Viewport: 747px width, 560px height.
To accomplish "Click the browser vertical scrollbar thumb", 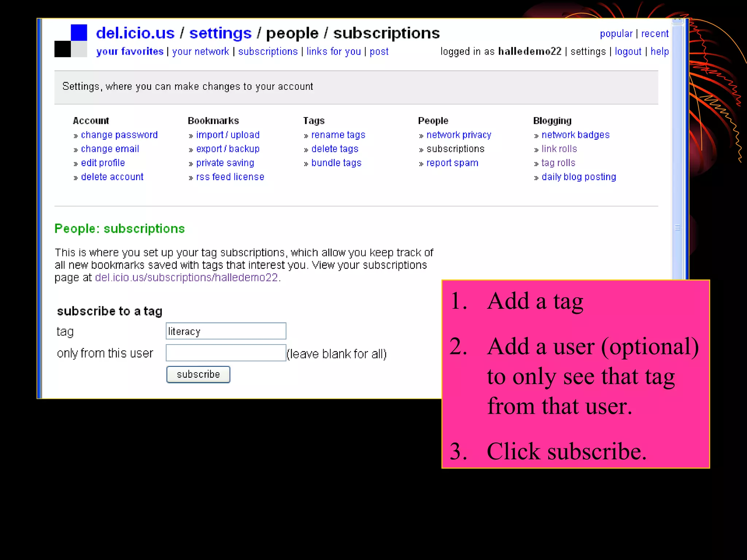I will point(677,153).
